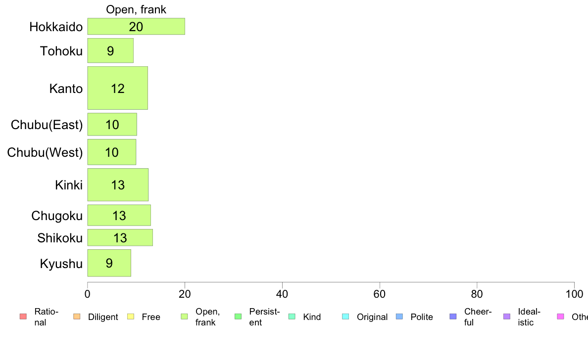Screen dimensions: 588x364
Task: Click the Chubu(East) row label
Action: pyautogui.click(x=47, y=125)
